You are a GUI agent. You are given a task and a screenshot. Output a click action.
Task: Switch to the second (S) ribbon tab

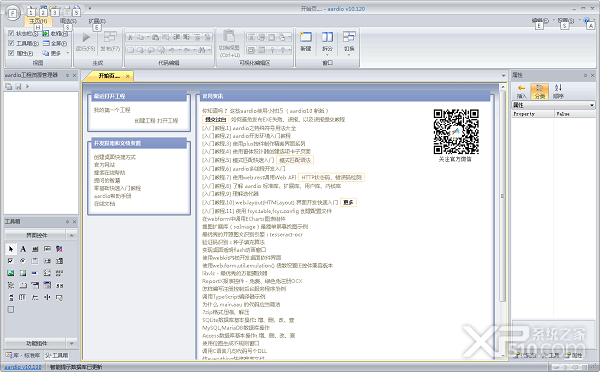(x=68, y=21)
